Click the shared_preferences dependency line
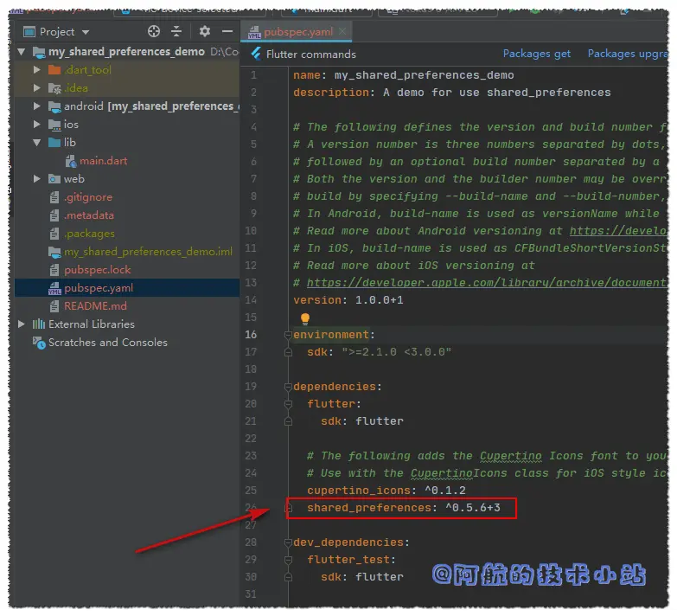The image size is (677, 616). 403,508
